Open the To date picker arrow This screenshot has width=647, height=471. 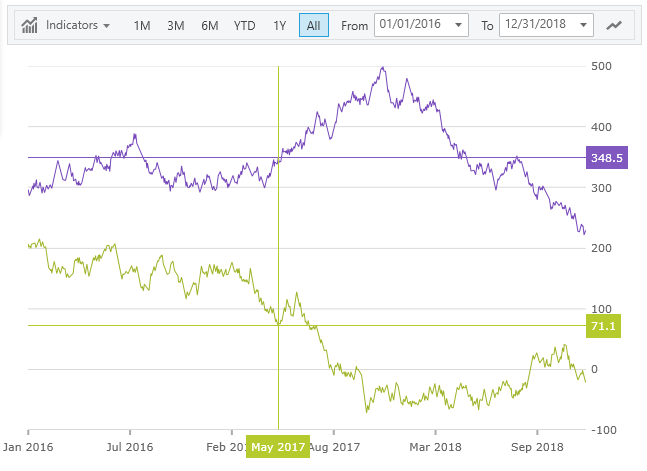pos(584,25)
